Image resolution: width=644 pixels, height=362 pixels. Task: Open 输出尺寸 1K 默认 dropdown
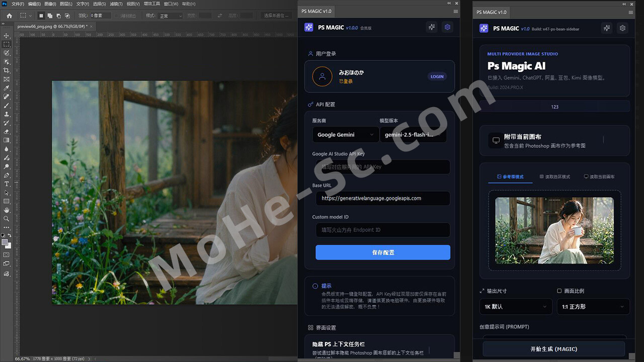[x=516, y=306]
